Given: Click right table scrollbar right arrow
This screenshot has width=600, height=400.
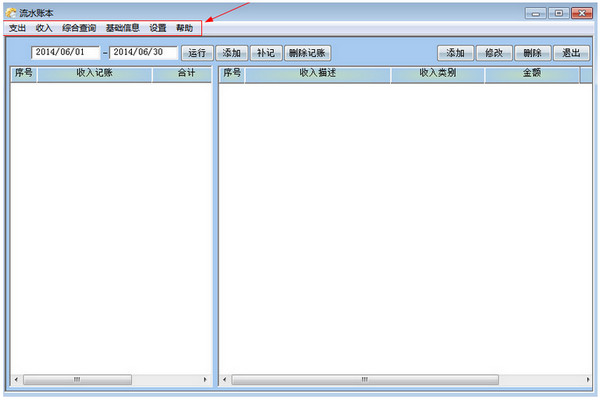Looking at the screenshot, I should coord(588,379).
